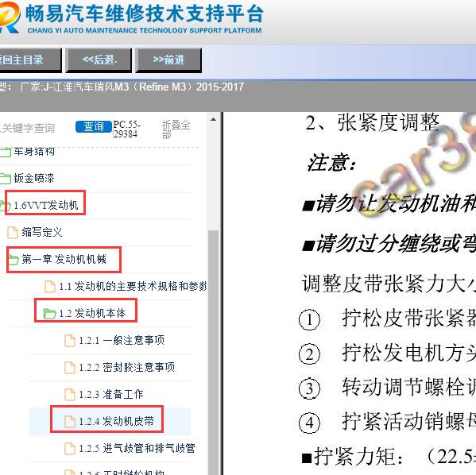Select the 1.2 发动机本体 label
Screen dimensions: 476x475
click(x=92, y=313)
